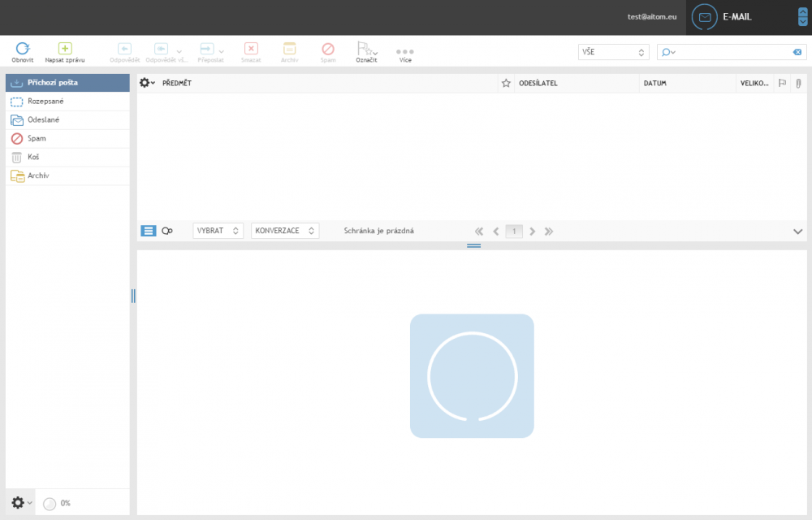
Task: Reset search with the clear icon
Action: (x=797, y=52)
